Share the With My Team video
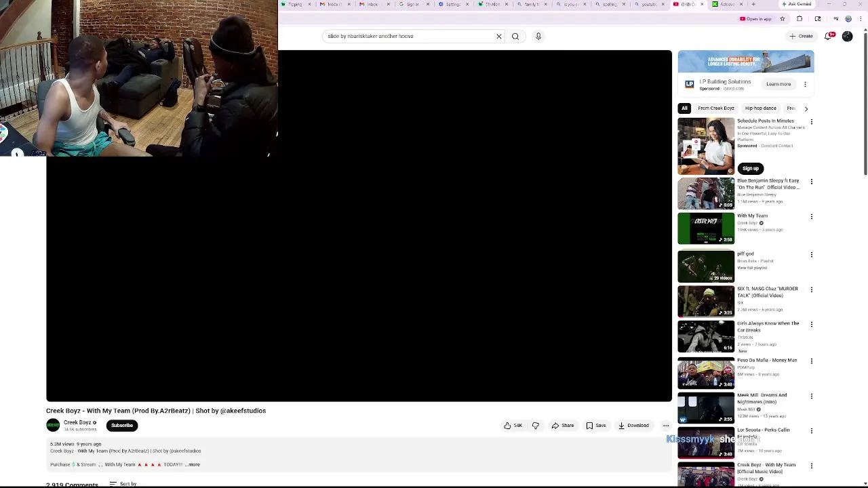Viewport: 868px width, 488px height. (x=563, y=426)
